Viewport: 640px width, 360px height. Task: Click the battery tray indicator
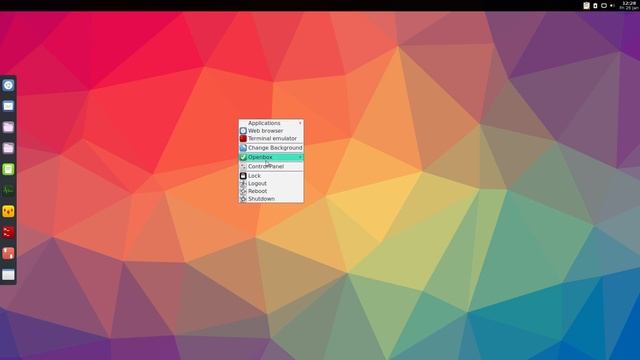click(595, 5)
